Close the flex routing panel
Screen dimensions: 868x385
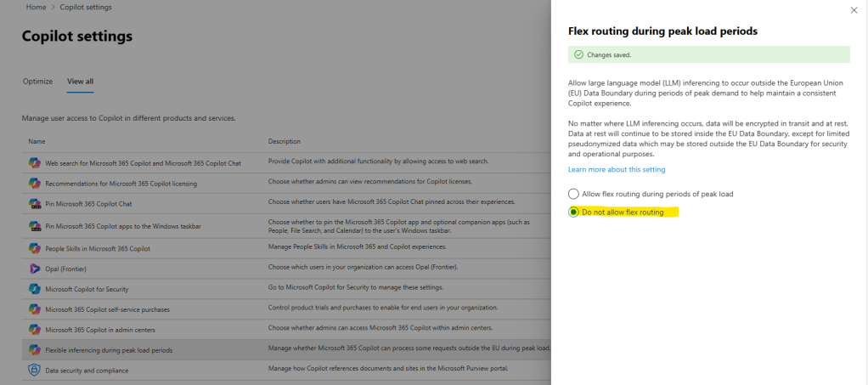click(854, 10)
